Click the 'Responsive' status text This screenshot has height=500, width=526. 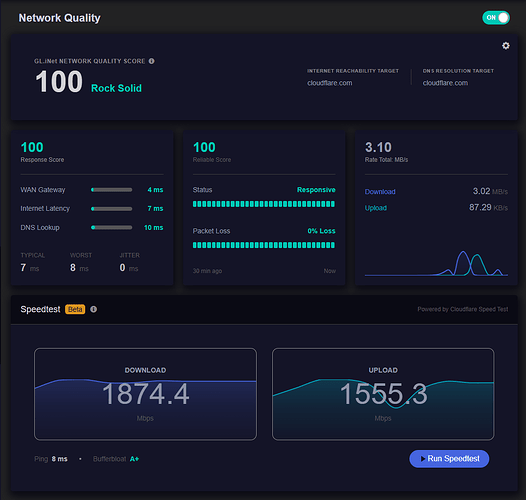click(x=316, y=190)
